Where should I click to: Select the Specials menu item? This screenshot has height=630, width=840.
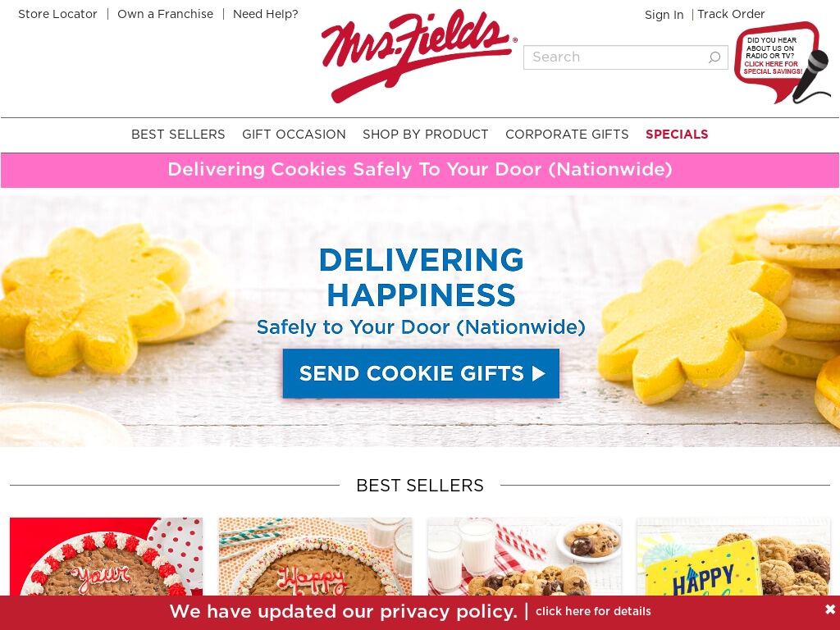click(x=677, y=135)
